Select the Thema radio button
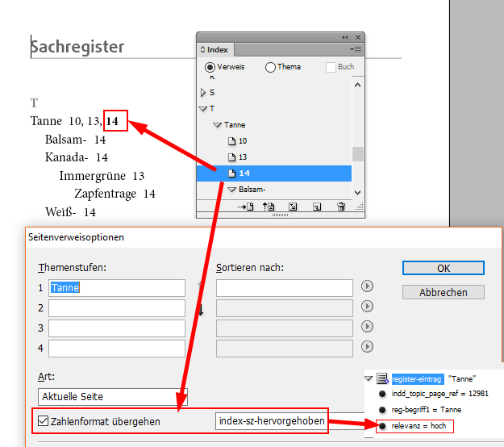 pyautogui.click(x=269, y=67)
